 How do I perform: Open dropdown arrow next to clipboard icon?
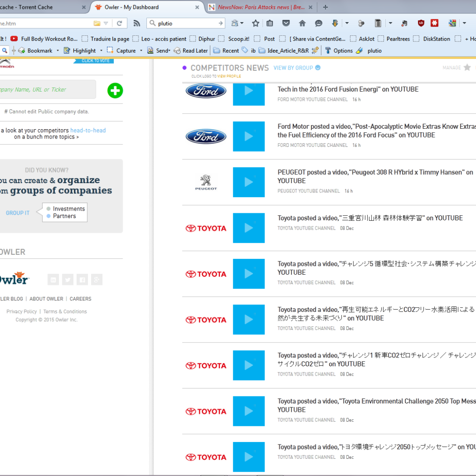tap(390, 23)
